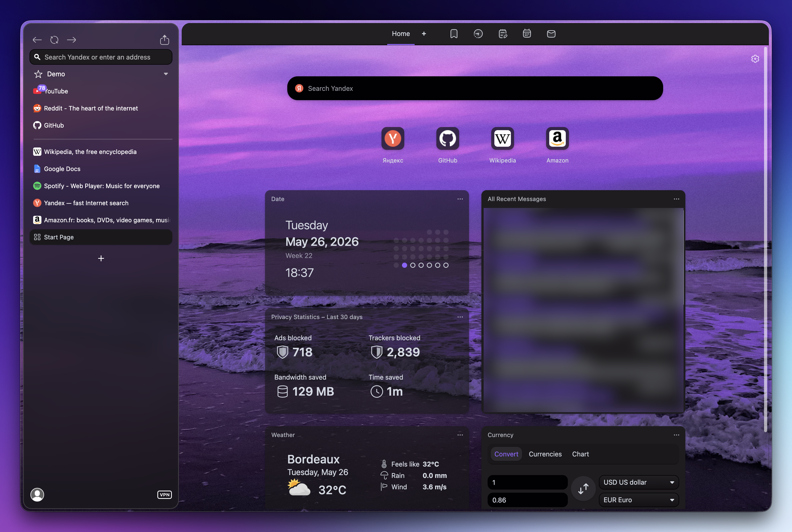Open the USD US dollar dropdown

(x=639, y=483)
